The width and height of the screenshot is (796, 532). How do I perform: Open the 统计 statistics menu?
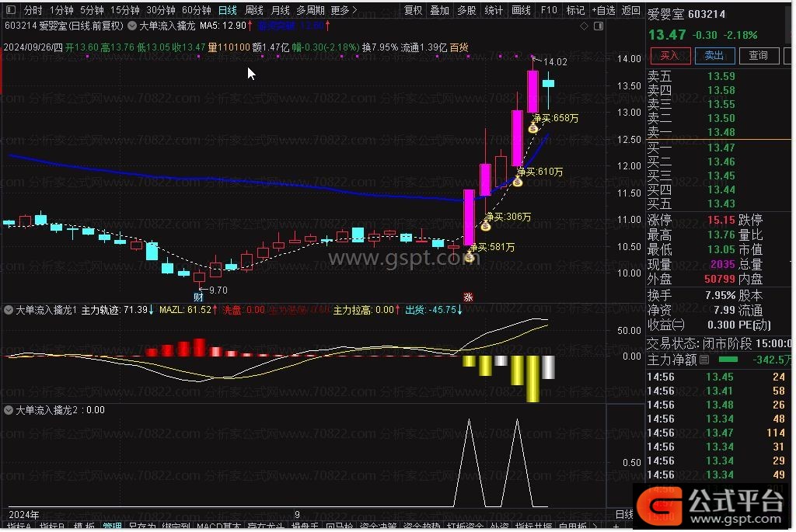click(x=494, y=10)
